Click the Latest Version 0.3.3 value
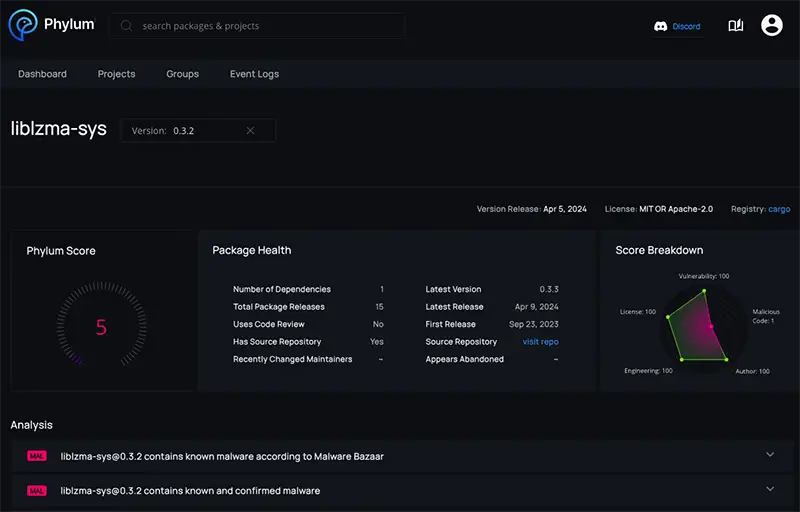 [x=549, y=289]
